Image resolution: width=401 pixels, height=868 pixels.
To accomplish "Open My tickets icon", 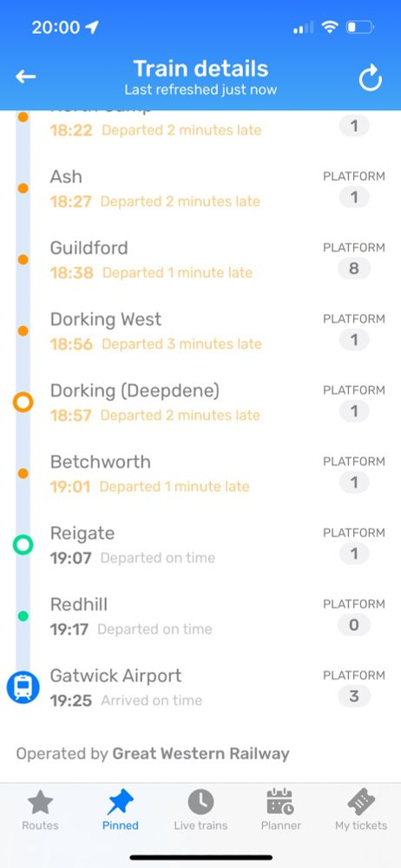I will [361, 811].
